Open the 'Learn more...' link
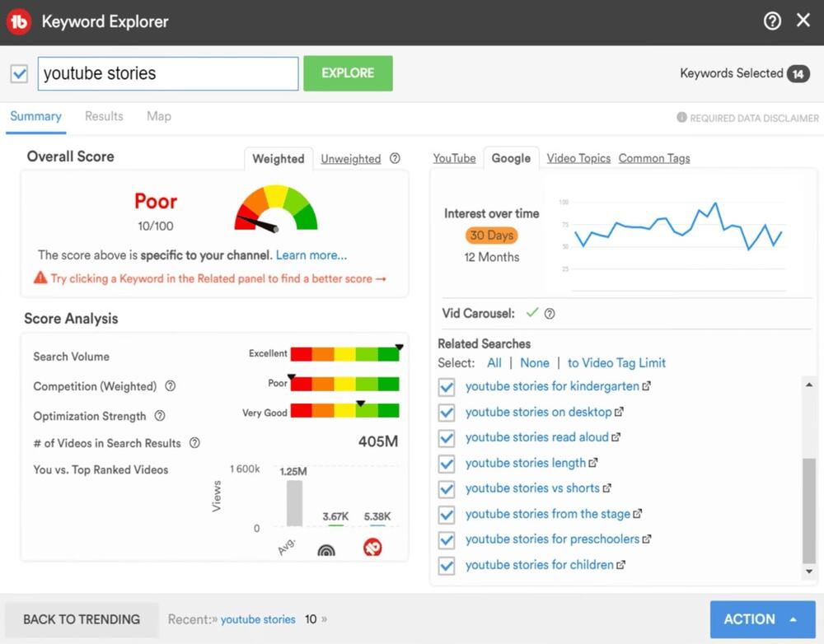 tap(311, 255)
